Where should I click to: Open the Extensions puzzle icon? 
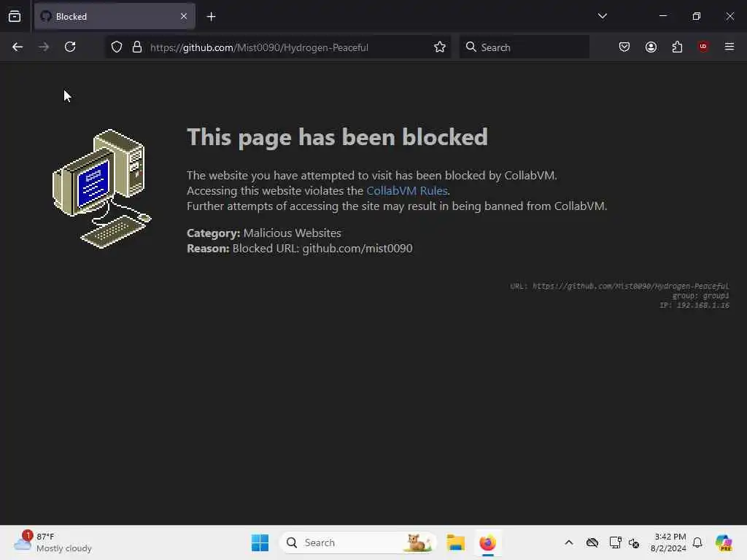click(x=677, y=47)
